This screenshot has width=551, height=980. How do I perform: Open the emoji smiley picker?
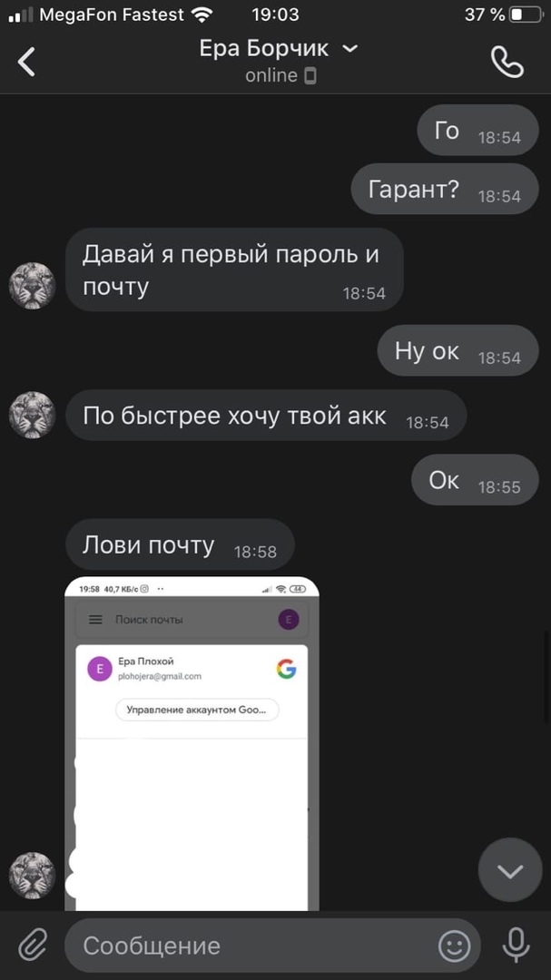pos(454,946)
